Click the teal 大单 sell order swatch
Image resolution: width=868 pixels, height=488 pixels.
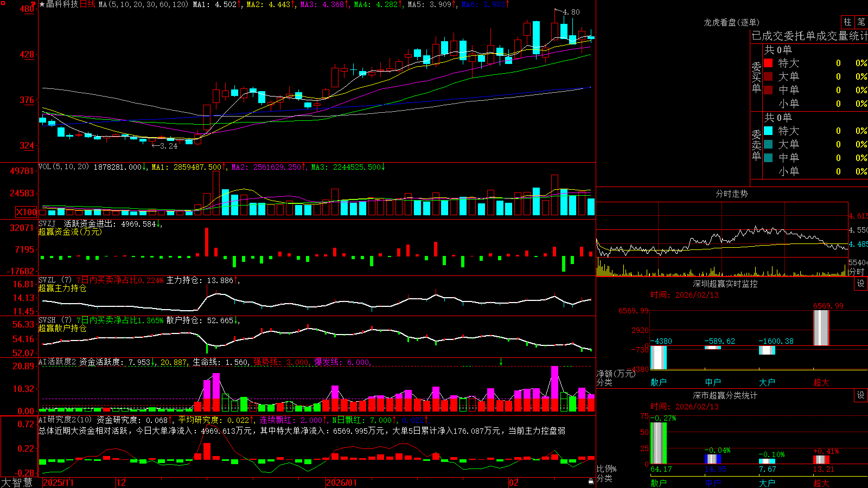coord(768,144)
